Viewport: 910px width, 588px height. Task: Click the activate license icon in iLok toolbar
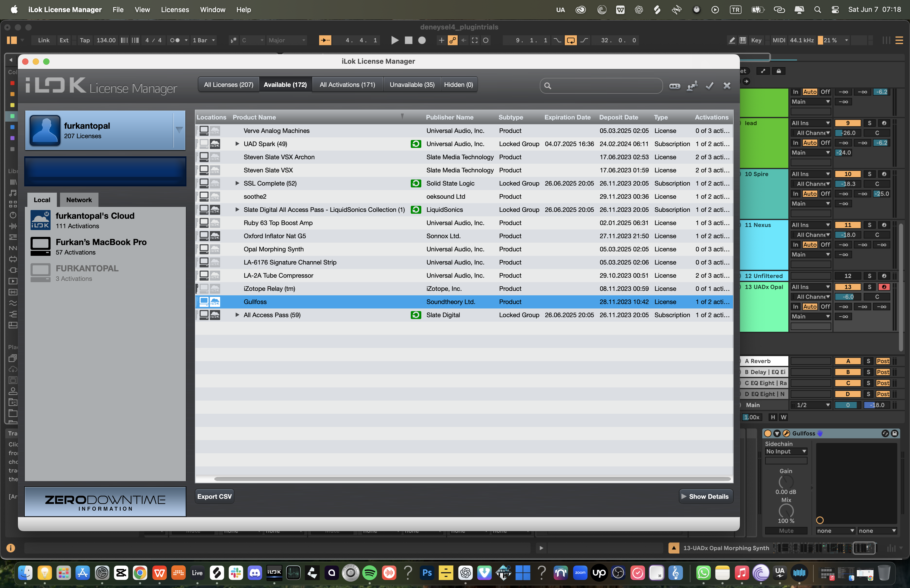(x=692, y=86)
